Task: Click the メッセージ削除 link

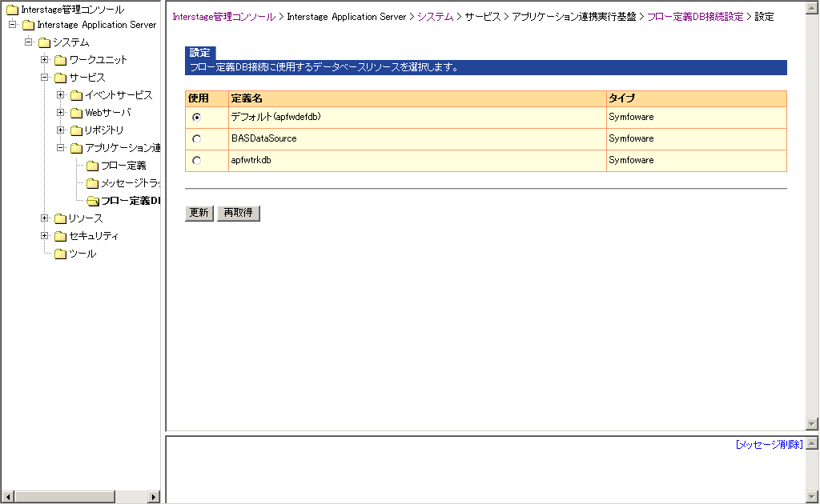Action: point(769,444)
